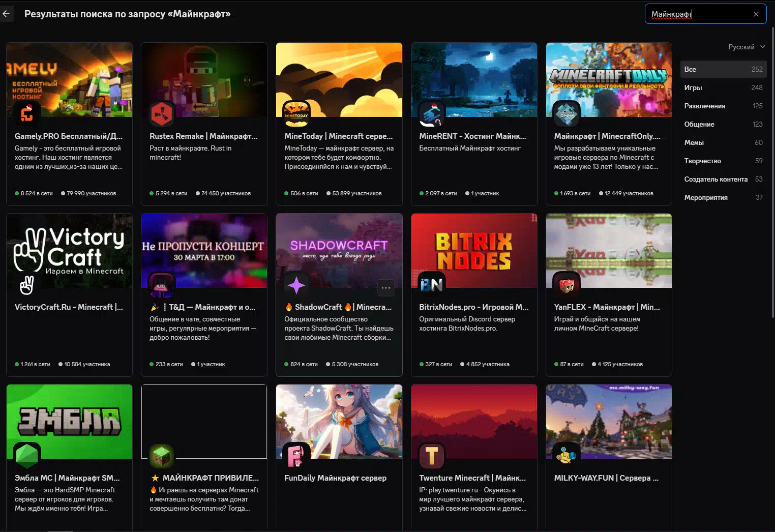Image resolution: width=775 pixels, height=532 pixels.
Task: Clear the search field with the X
Action: click(x=756, y=14)
